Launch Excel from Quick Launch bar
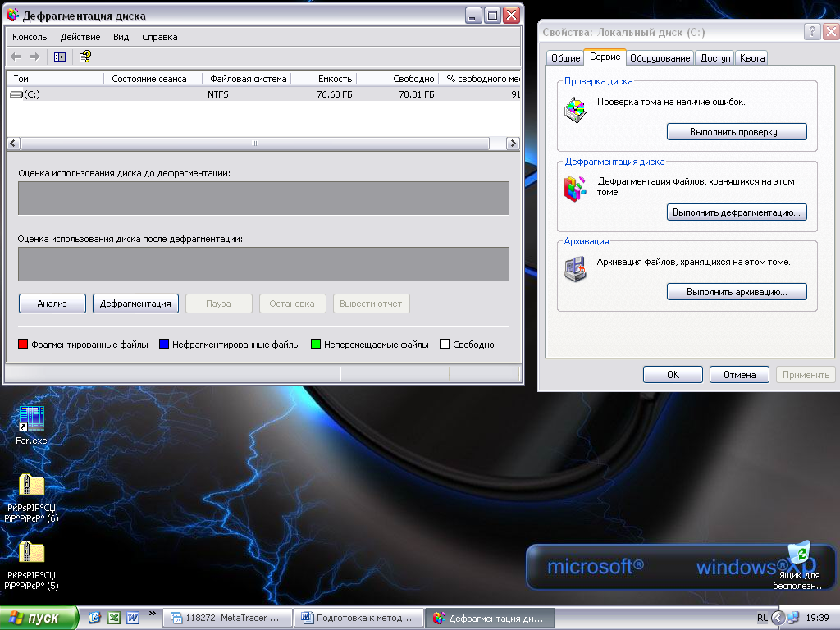Viewport: 840px width, 630px height. click(113, 618)
